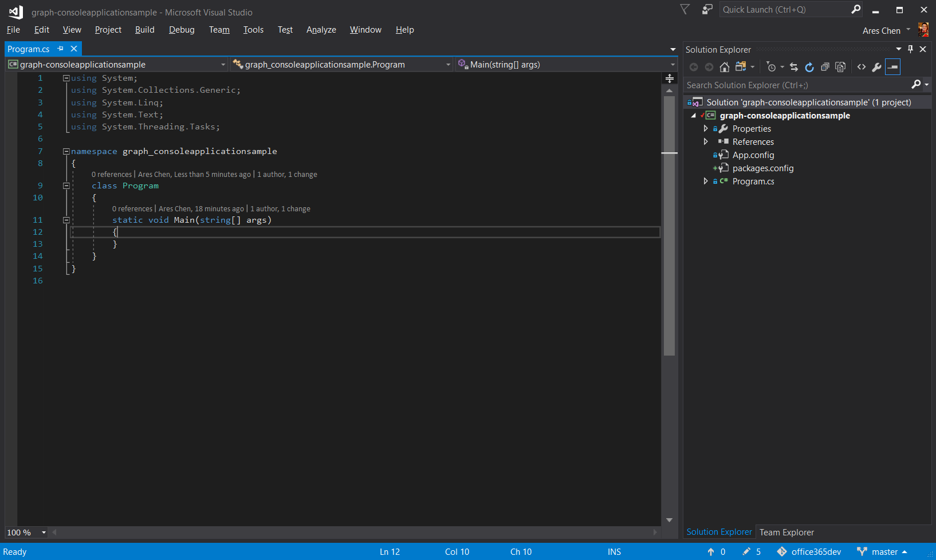Click the Sync with Active Document icon
This screenshot has width=936, height=560.
(794, 67)
